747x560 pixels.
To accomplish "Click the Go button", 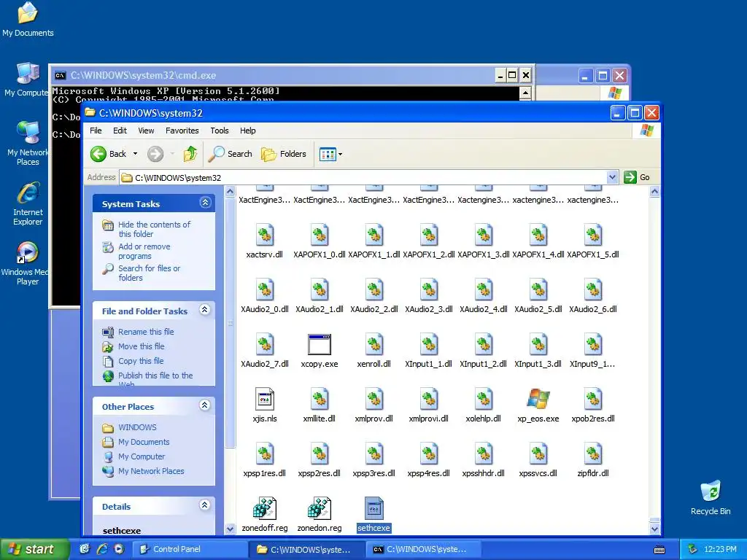I will click(x=637, y=177).
